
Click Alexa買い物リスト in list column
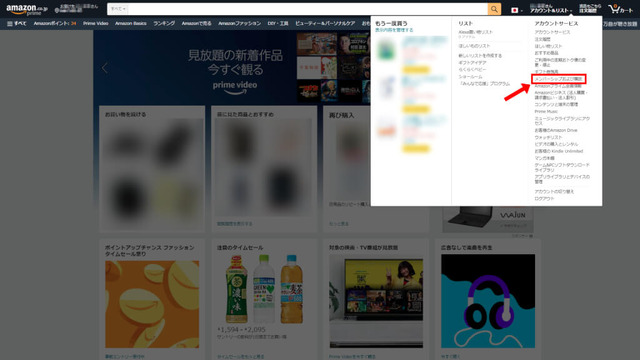(x=476, y=32)
